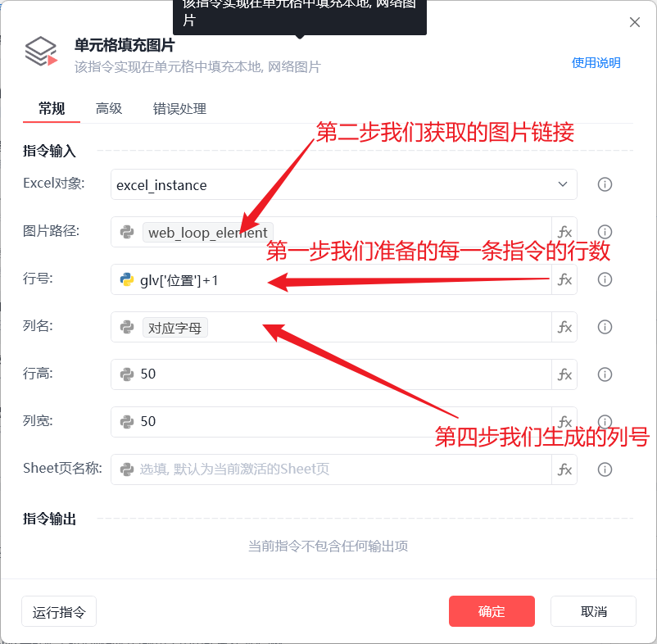Screen dimensions: 657x644
Task: Show info tooltip for 行高 field
Action: coord(605,374)
